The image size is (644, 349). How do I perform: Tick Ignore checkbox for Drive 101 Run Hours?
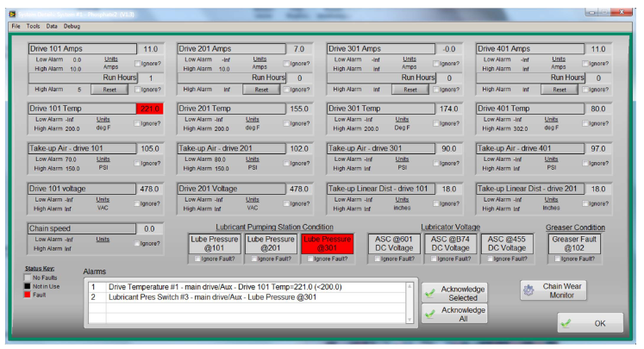click(138, 90)
